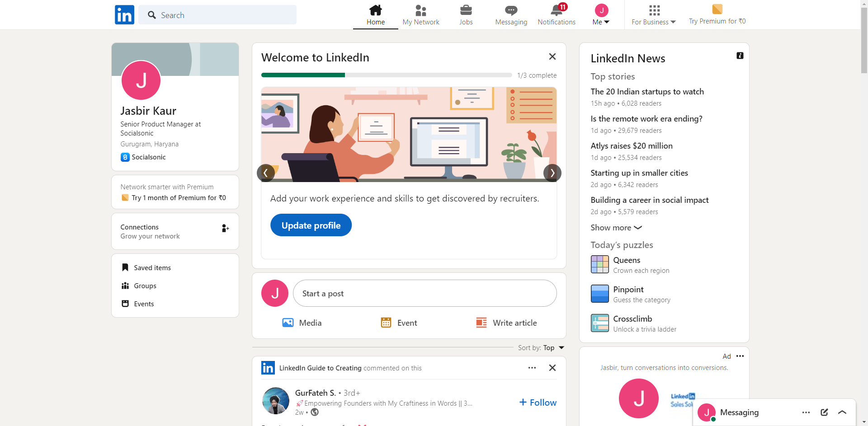Click the add connections person icon
The width and height of the screenshot is (868, 426).
pos(225,228)
